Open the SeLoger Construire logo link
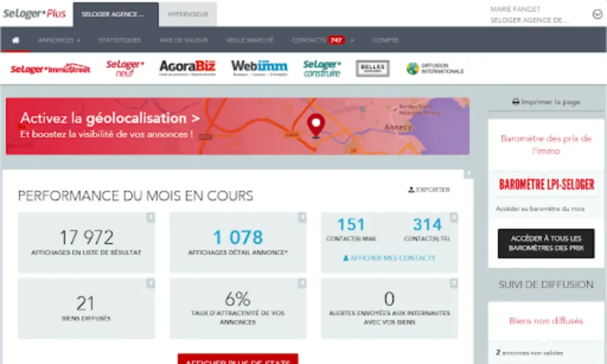The image size is (607, 364). click(322, 69)
